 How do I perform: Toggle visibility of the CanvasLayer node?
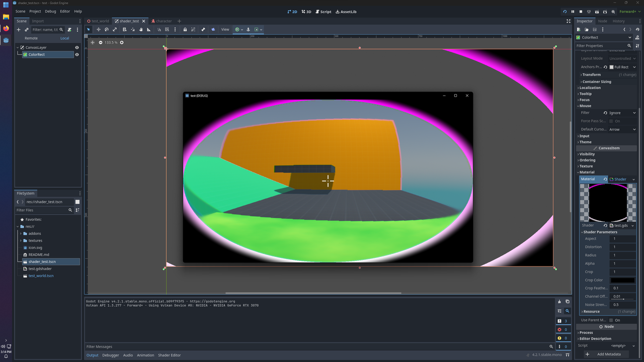click(x=77, y=48)
